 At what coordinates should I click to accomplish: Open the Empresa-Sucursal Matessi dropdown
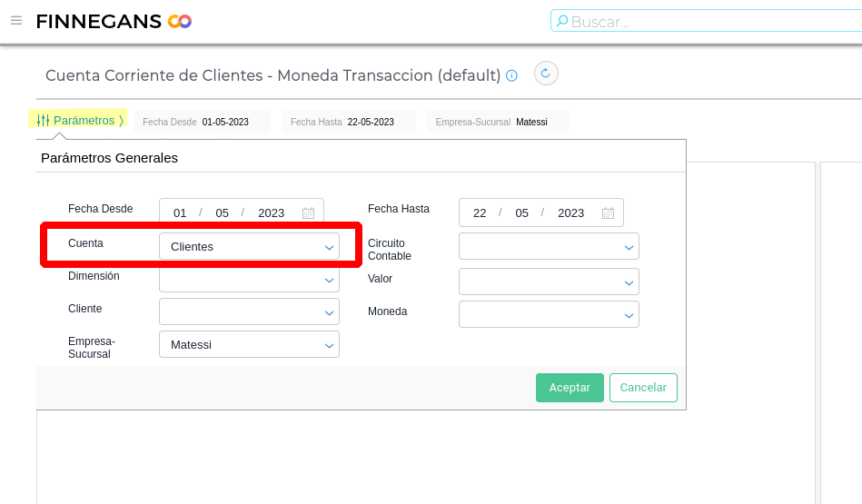[329, 345]
